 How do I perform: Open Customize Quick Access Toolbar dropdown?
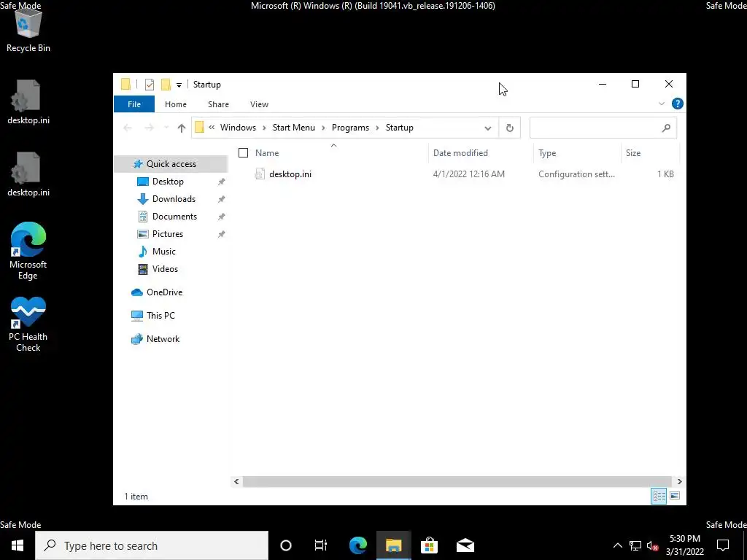[x=179, y=85]
